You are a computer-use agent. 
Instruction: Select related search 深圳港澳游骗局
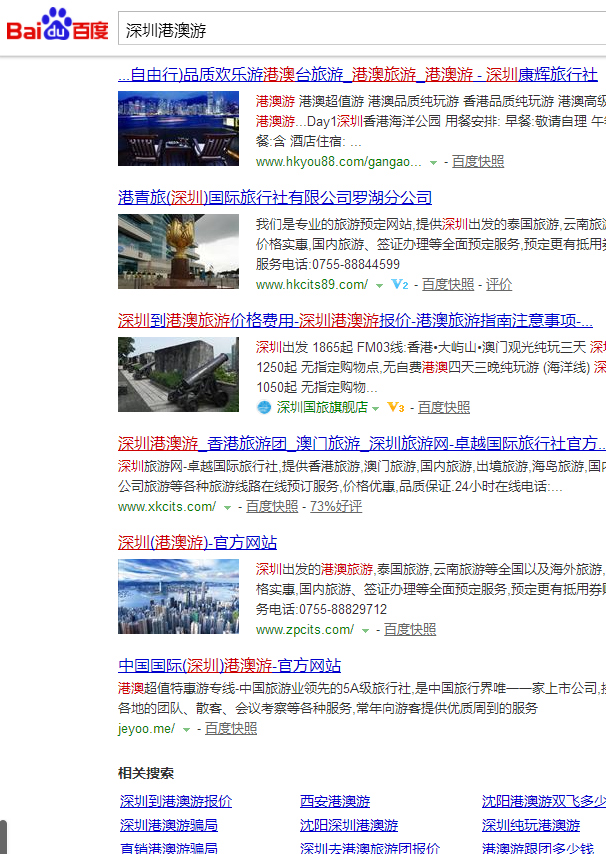click(x=169, y=825)
